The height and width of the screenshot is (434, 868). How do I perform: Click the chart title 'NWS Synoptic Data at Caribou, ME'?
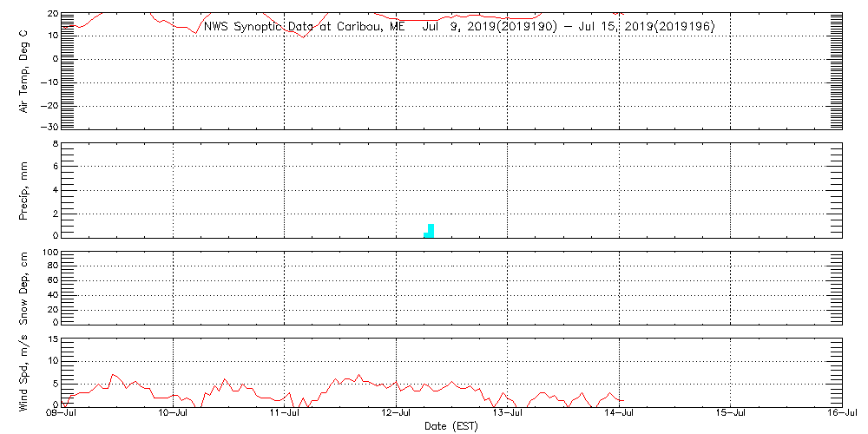coord(305,27)
